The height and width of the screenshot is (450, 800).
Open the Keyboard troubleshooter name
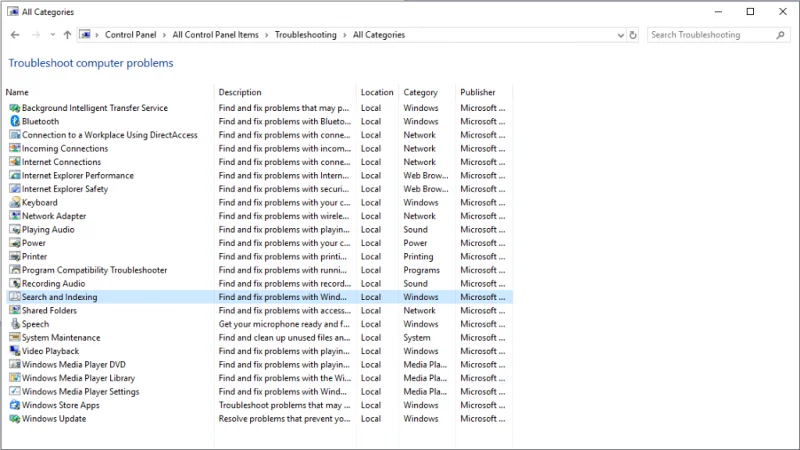pos(40,203)
